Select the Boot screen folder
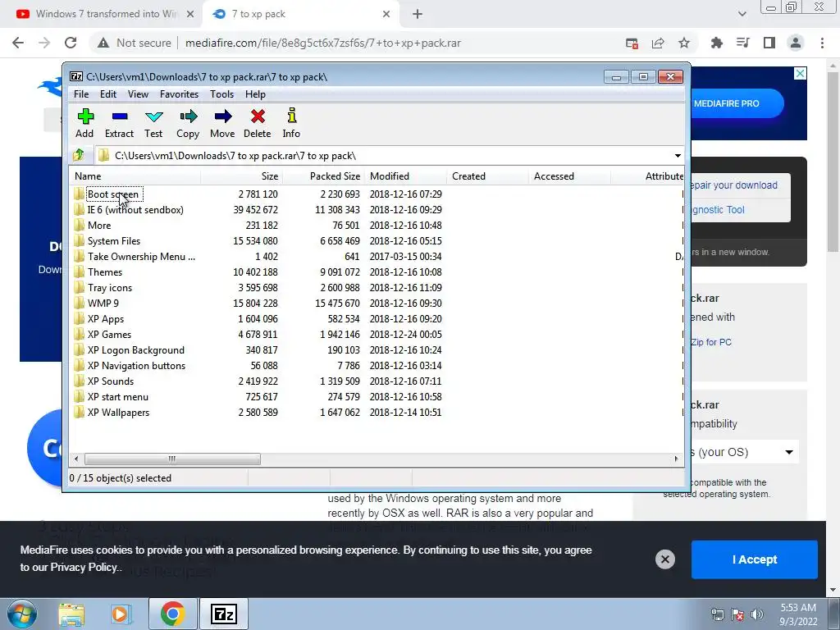 (113, 194)
